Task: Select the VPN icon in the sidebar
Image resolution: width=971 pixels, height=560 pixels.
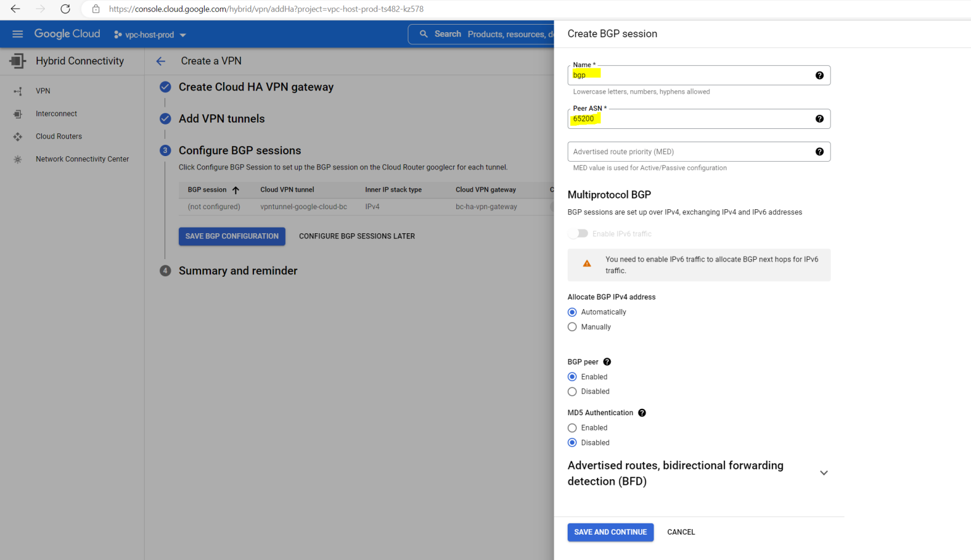Action: click(x=17, y=90)
